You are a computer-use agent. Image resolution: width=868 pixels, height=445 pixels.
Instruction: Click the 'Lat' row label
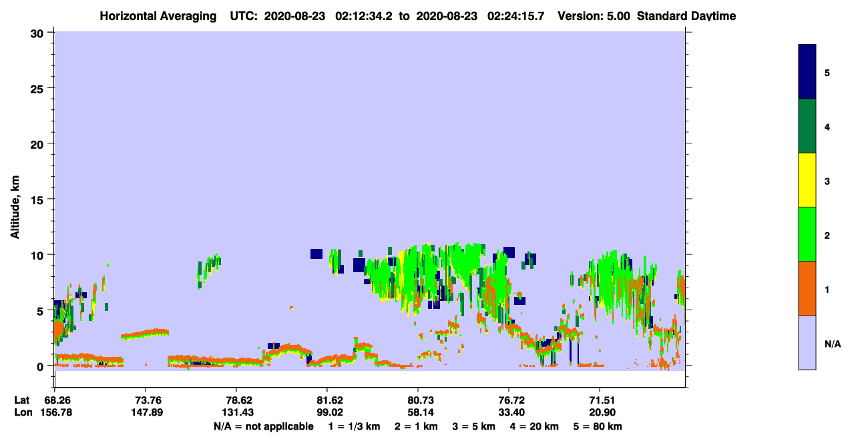coord(22,400)
